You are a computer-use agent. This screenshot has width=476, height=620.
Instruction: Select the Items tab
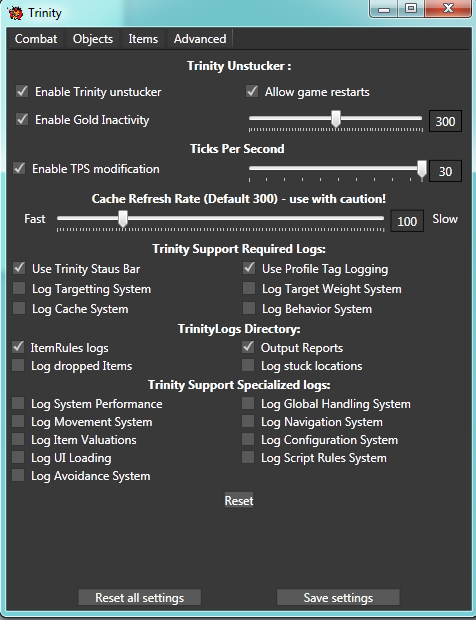143,39
